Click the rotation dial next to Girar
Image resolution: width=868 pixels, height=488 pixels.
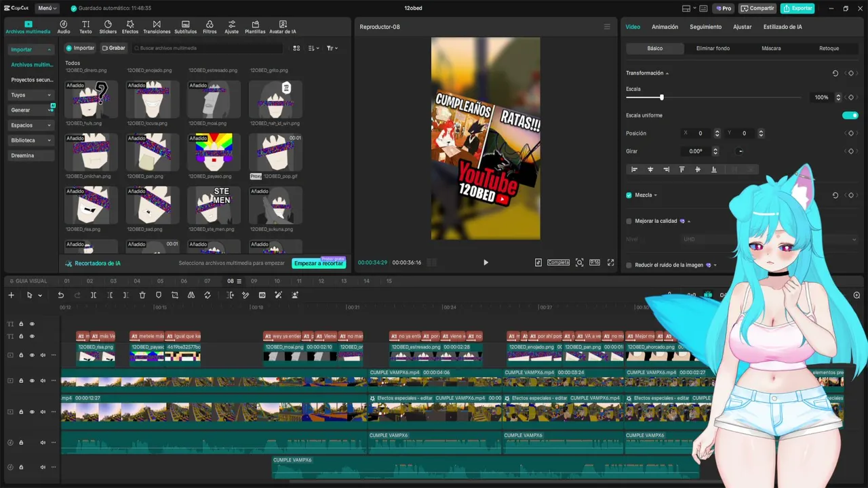pos(741,151)
